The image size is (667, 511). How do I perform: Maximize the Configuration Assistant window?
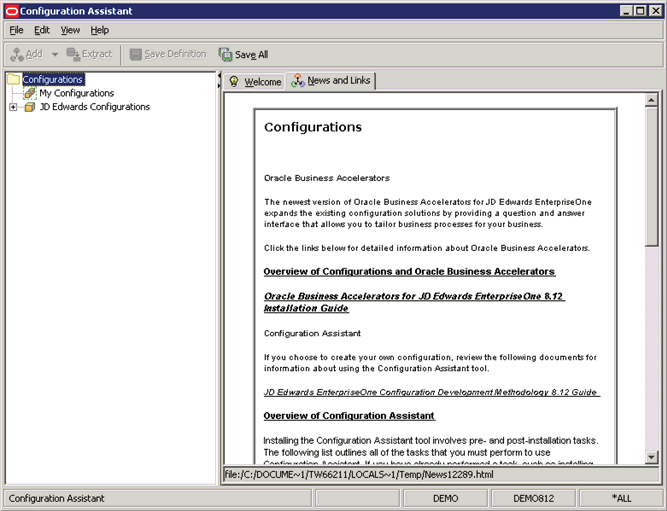pyautogui.click(x=640, y=11)
